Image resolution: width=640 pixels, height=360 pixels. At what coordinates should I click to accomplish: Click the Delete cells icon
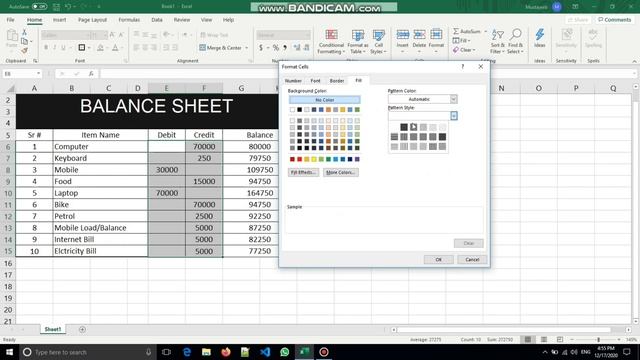419,35
